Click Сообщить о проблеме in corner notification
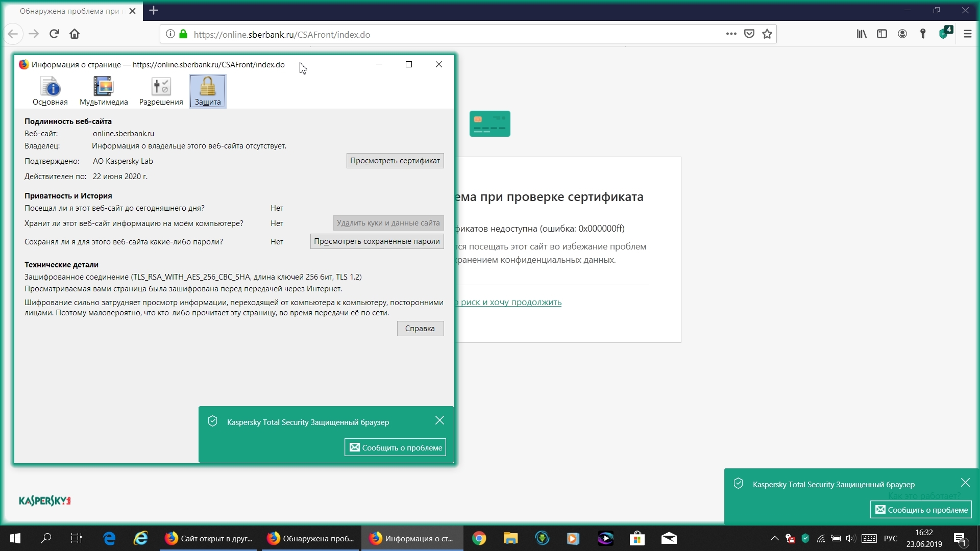The image size is (980, 551). point(921,510)
